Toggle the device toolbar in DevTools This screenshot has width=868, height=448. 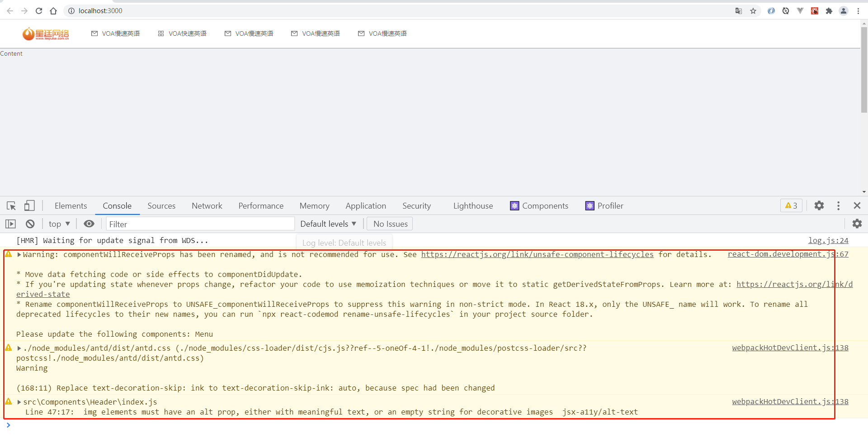29,206
